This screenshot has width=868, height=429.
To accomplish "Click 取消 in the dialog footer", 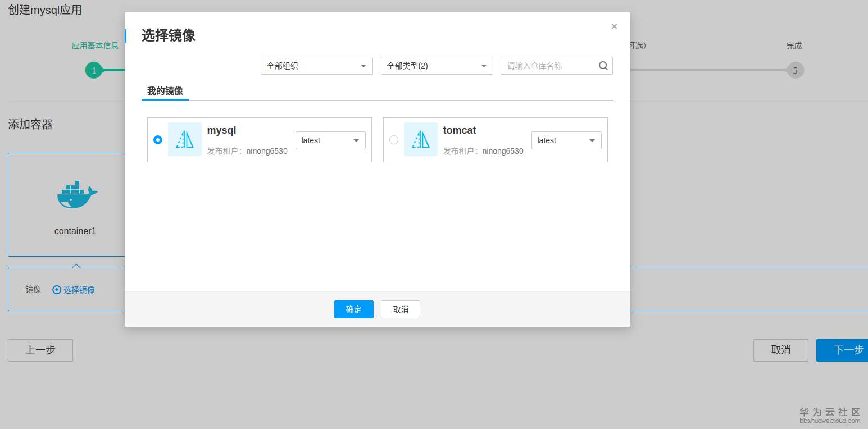I will pyautogui.click(x=401, y=309).
